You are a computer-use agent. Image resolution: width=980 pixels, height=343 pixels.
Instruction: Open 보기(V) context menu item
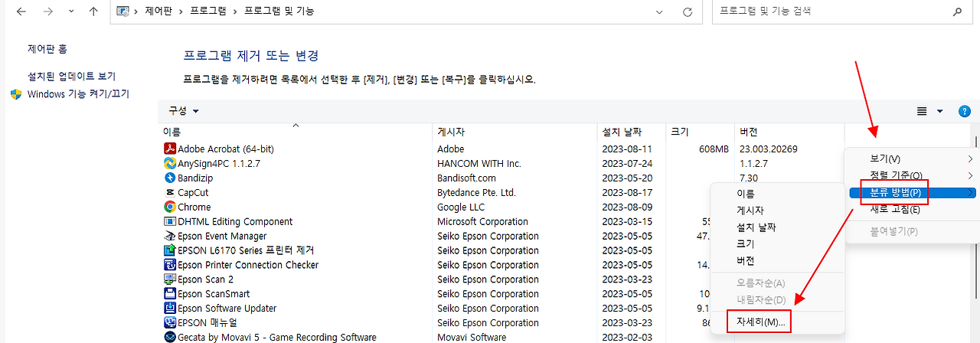[x=912, y=158]
